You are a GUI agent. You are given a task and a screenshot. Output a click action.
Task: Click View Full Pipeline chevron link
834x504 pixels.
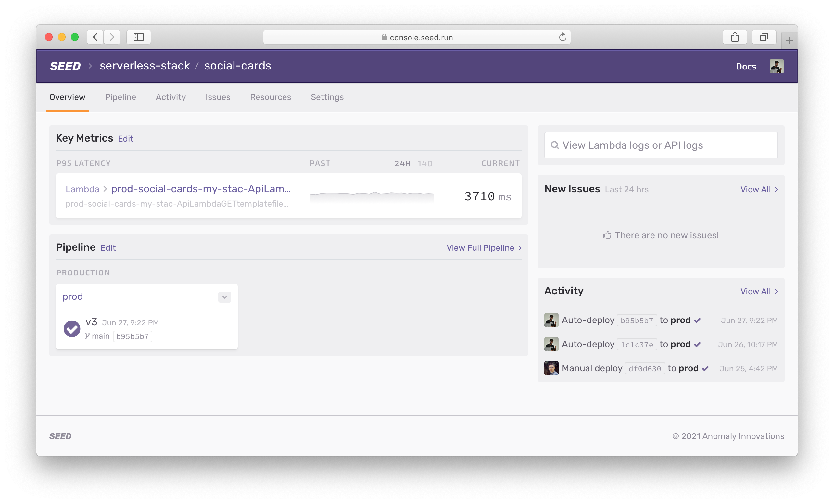[x=484, y=247]
